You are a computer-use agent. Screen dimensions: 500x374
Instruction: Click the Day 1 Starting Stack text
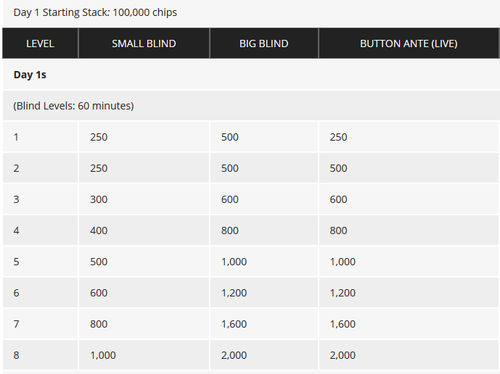pos(95,12)
